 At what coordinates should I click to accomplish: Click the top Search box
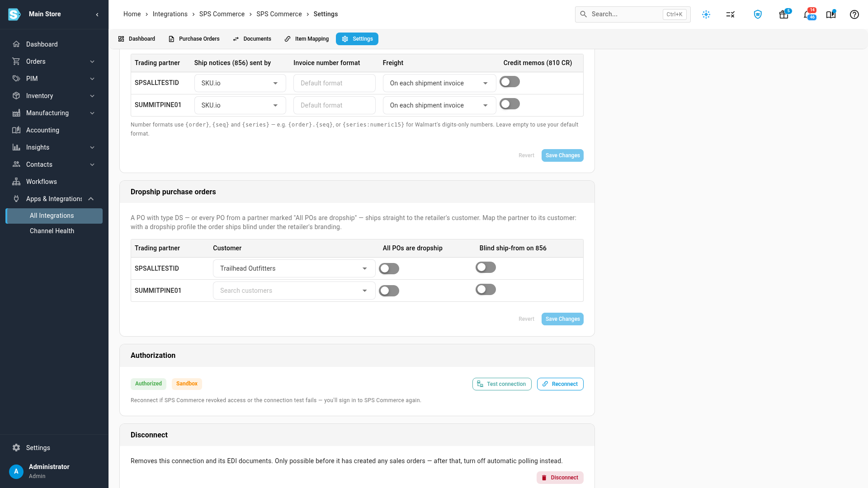point(632,14)
